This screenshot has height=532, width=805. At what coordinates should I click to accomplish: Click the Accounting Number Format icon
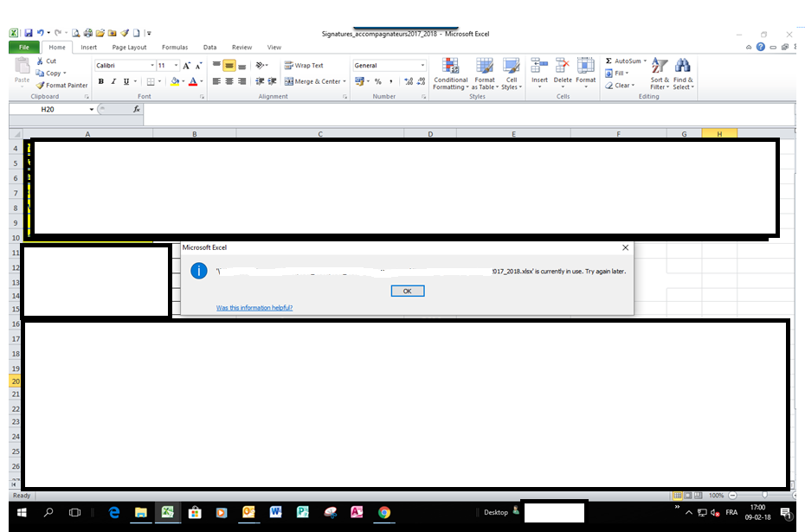[359, 81]
